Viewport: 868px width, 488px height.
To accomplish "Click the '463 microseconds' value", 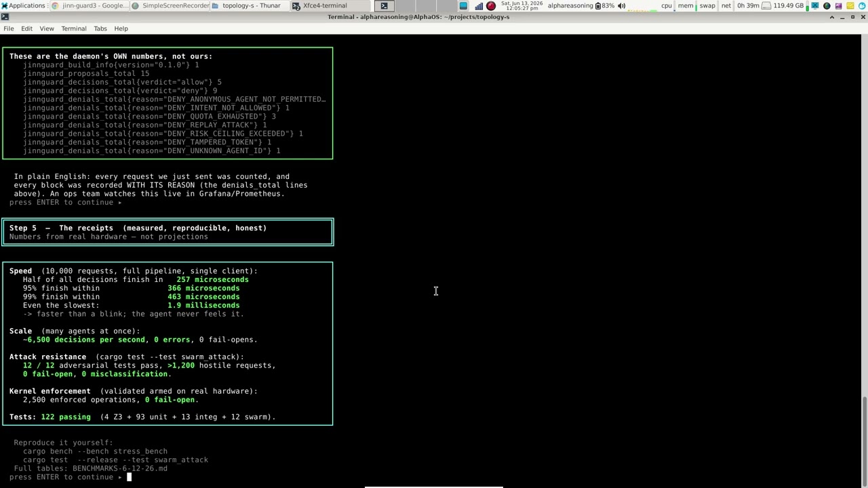I will click(x=203, y=297).
